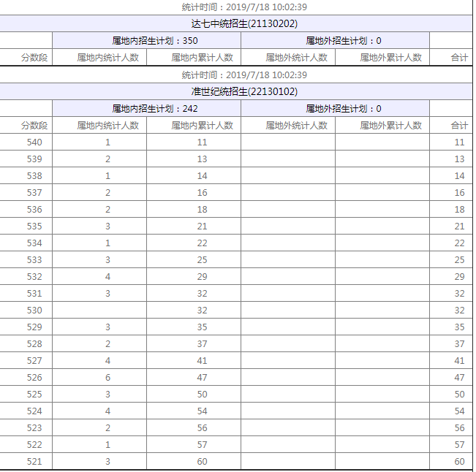Click the score segment 540 cell
Screen dimensions: 476x472
pyautogui.click(x=34, y=142)
